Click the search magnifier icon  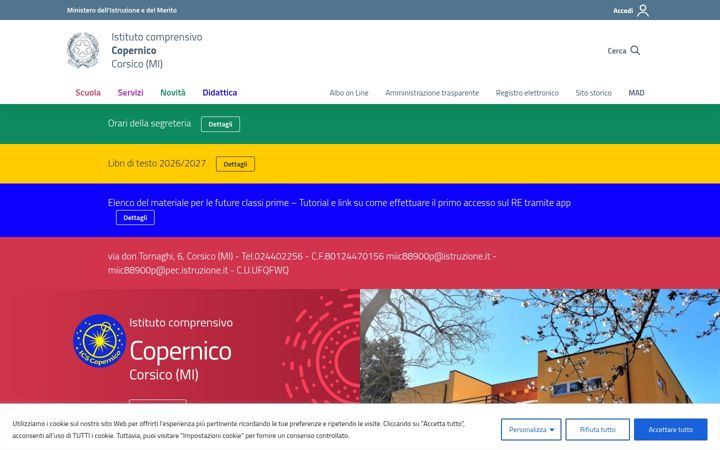[x=635, y=50]
